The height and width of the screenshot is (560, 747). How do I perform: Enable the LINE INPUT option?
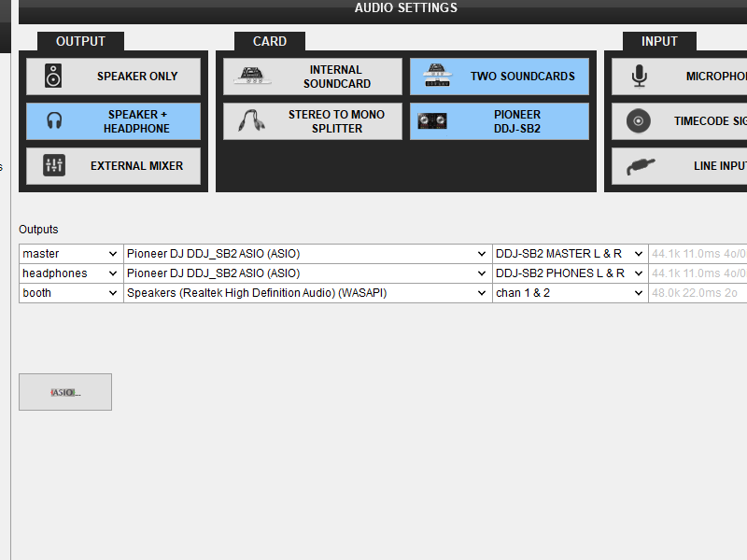[680, 166]
